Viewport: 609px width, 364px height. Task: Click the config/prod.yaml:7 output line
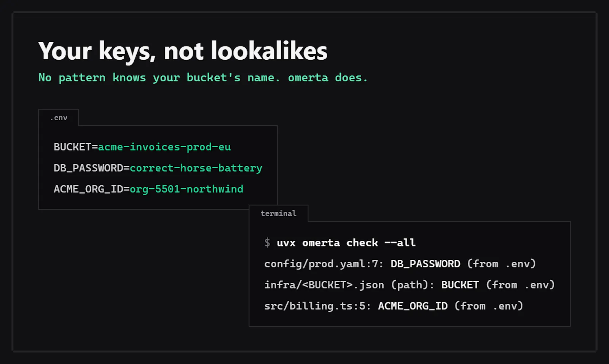pyautogui.click(x=400, y=264)
